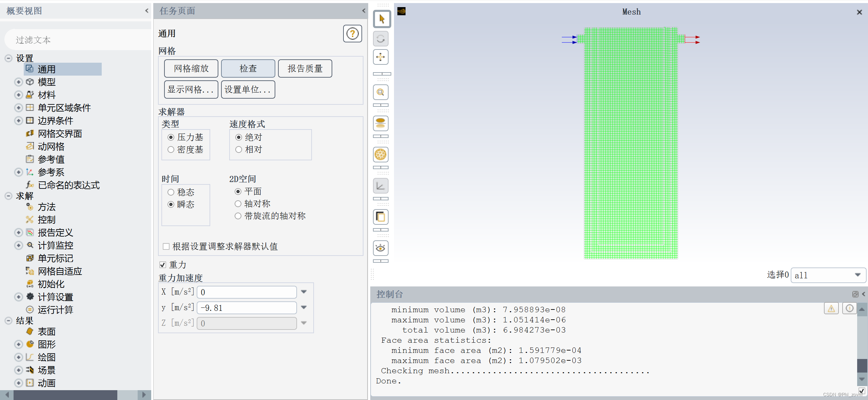Click the help question mark icon
This screenshot has width=868, height=400.
coord(352,34)
